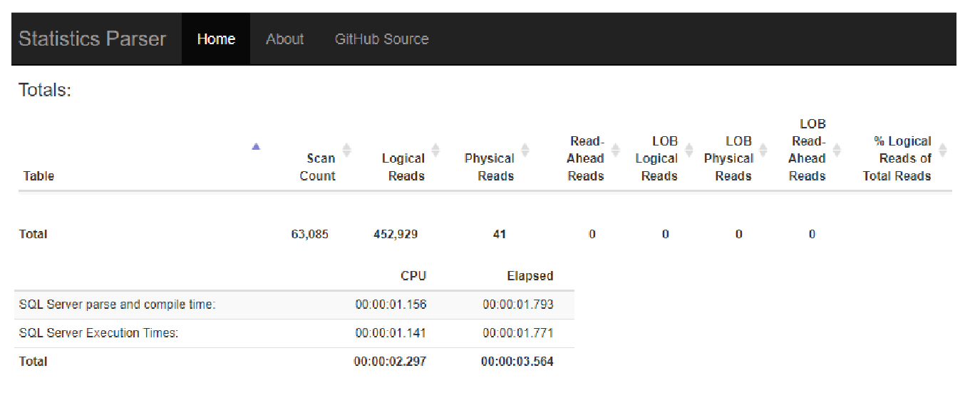The width and height of the screenshot is (980, 393).
Task: Click the Table column header text
Action: tap(38, 176)
